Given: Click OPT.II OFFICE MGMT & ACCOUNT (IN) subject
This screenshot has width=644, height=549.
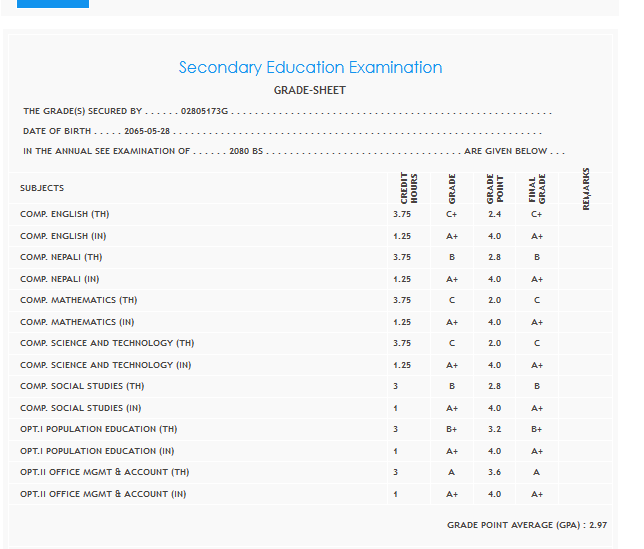Looking at the screenshot, I should point(103,494).
